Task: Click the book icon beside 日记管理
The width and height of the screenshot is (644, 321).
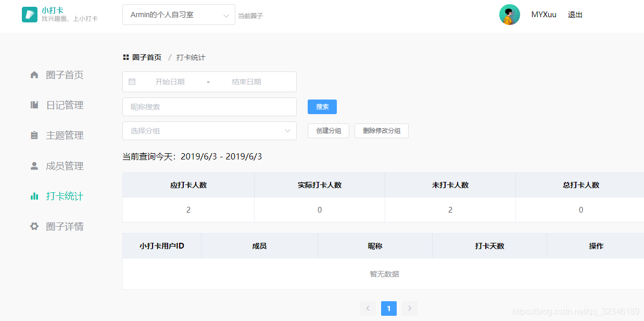Action: tap(34, 105)
